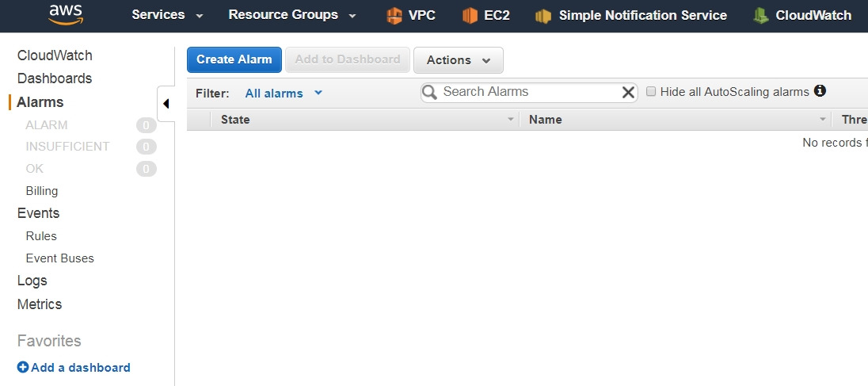This screenshot has height=386, width=868.
Task: Open Billing alarms in the sidebar
Action: click(42, 190)
